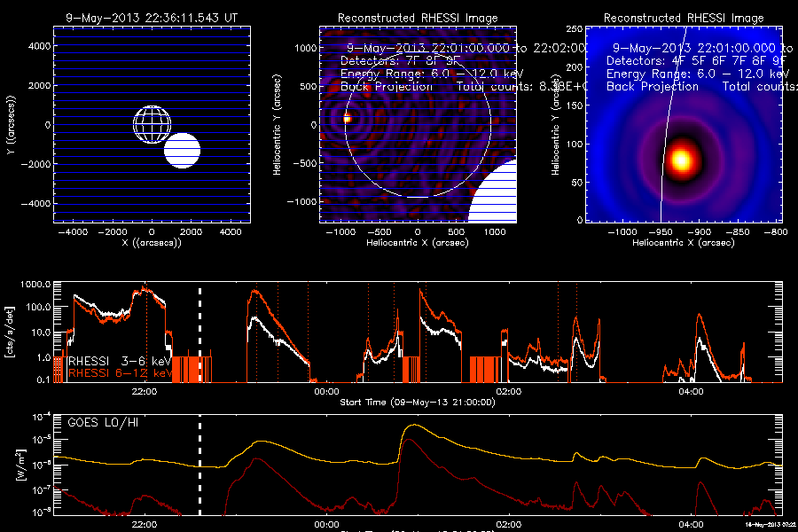Click "Detectors: 7F 8F 9F" in middle image

pyautogui.click(x=400, y=60)
